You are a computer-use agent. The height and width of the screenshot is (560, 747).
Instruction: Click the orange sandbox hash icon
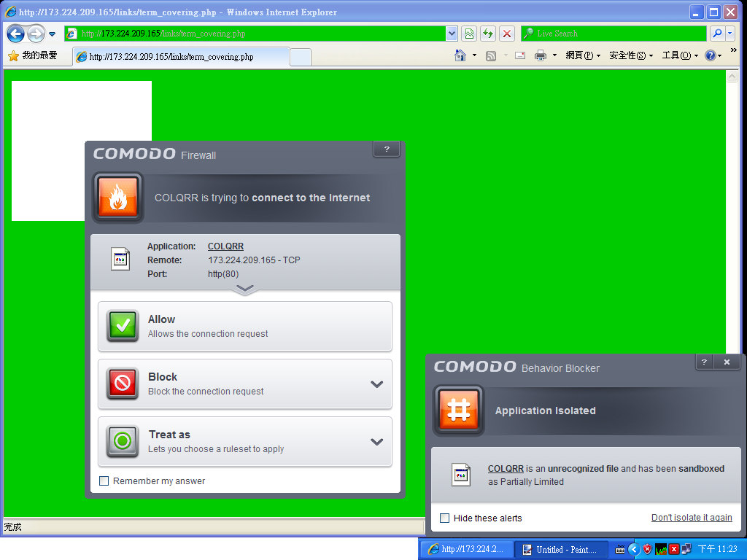pyautogui.click(x=458, y=410)
